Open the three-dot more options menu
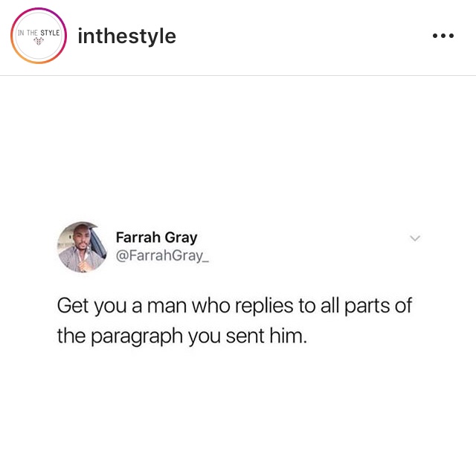The image size is (476, 454). [x=443, y=36]
